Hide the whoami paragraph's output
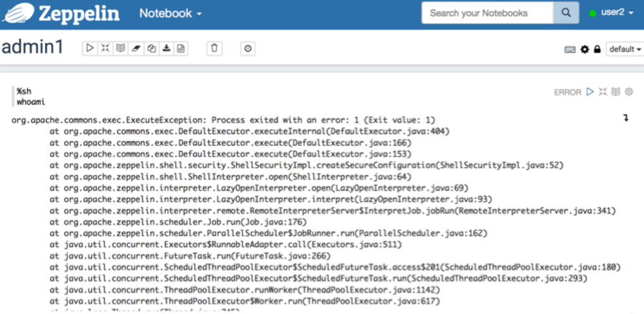The width and height of the screenshot is (644, 314). coord(616,92)
